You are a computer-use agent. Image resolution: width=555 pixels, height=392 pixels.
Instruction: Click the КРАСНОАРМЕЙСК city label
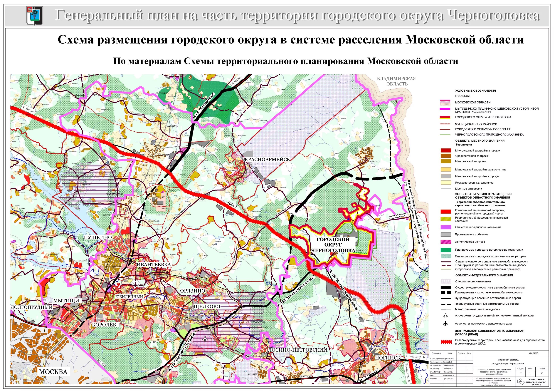point(267,159)
